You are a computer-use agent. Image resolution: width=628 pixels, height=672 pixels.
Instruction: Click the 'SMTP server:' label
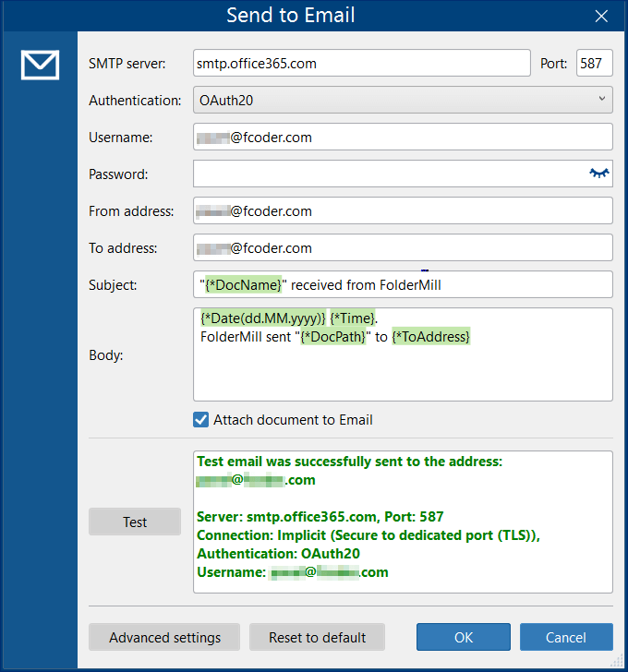pos(127,64)
